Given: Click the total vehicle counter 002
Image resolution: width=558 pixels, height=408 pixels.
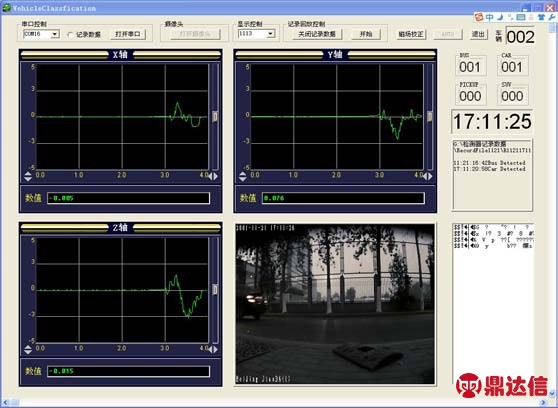Looking at the screenshot, I should point(520,37).
